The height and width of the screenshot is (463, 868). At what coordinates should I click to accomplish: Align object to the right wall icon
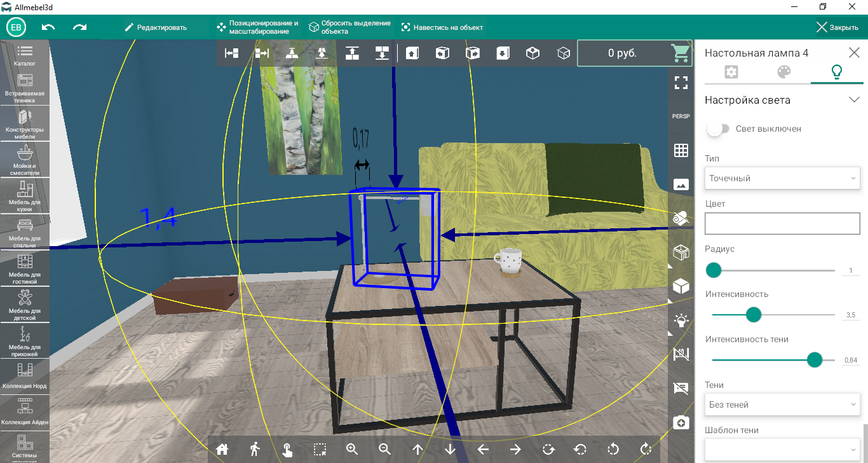point(262,53)
